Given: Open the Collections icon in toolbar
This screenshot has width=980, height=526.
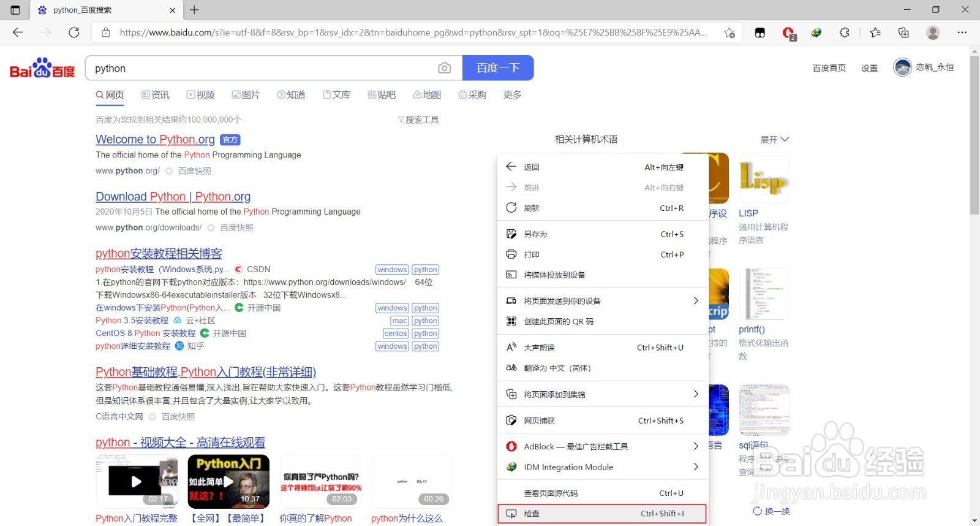Looking at the screenshot, I should click(x=903, y=32).
